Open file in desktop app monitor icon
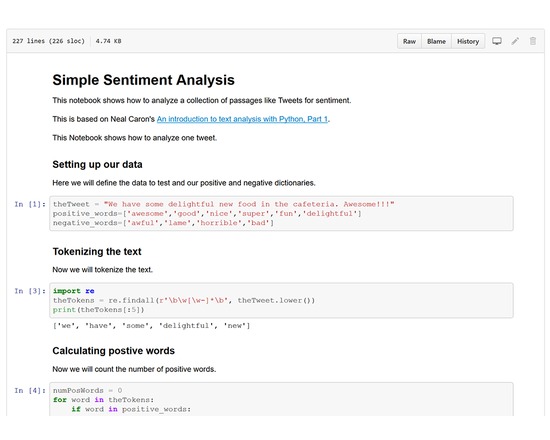 pyautogui.click(x=496, y=41)
